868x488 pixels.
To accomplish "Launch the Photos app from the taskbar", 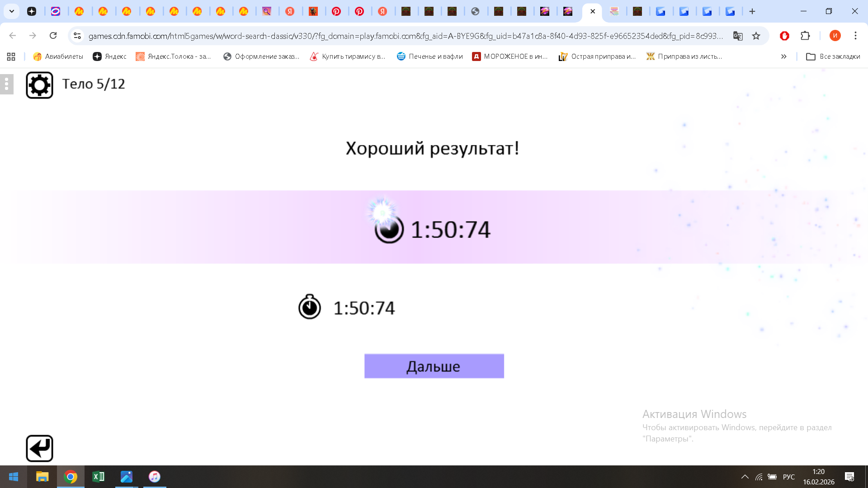I will tap(126, 477).
